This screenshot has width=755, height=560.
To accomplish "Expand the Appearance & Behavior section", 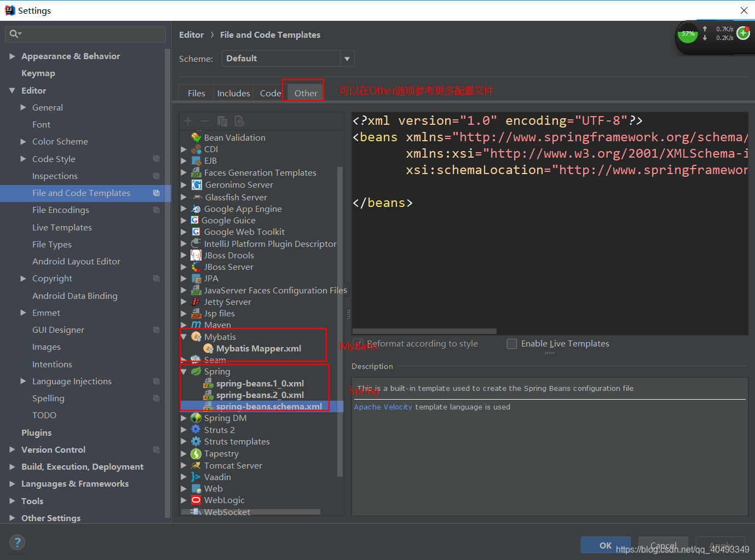I will 12,56.
